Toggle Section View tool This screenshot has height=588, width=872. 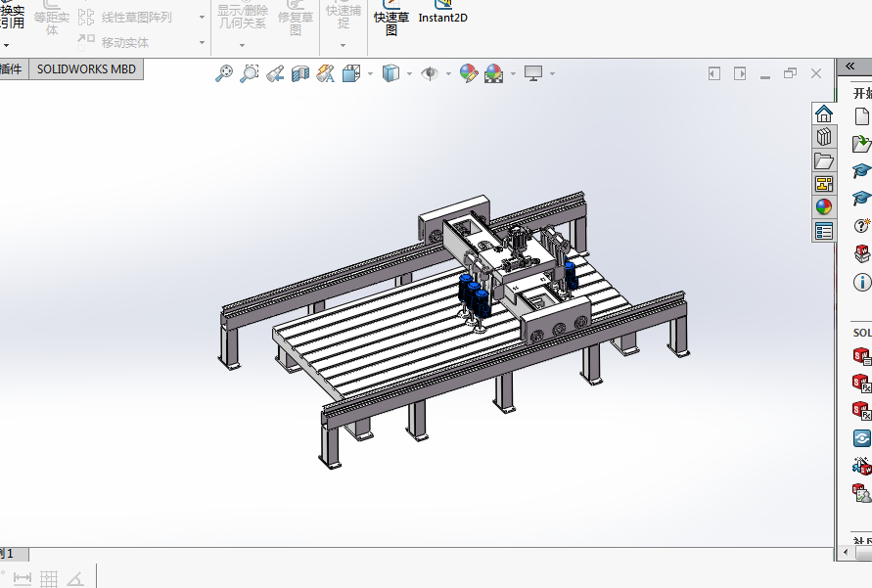[300, 73]
